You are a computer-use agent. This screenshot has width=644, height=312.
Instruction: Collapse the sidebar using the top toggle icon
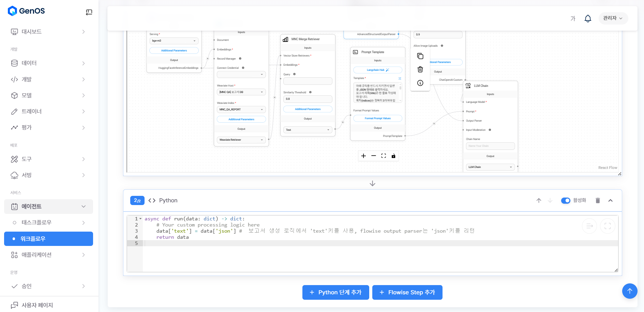(x=89, y=12)
